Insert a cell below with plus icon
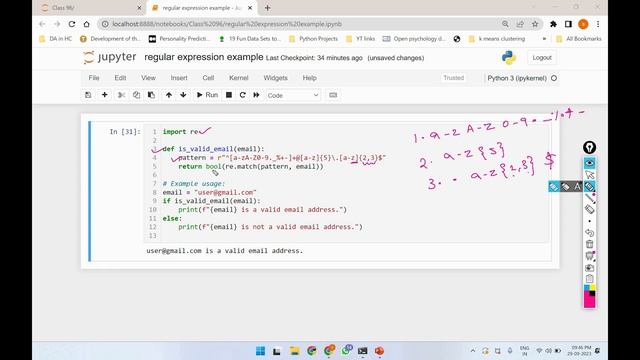The height and width of the screenshot is (360, 640). click(104, 95)
